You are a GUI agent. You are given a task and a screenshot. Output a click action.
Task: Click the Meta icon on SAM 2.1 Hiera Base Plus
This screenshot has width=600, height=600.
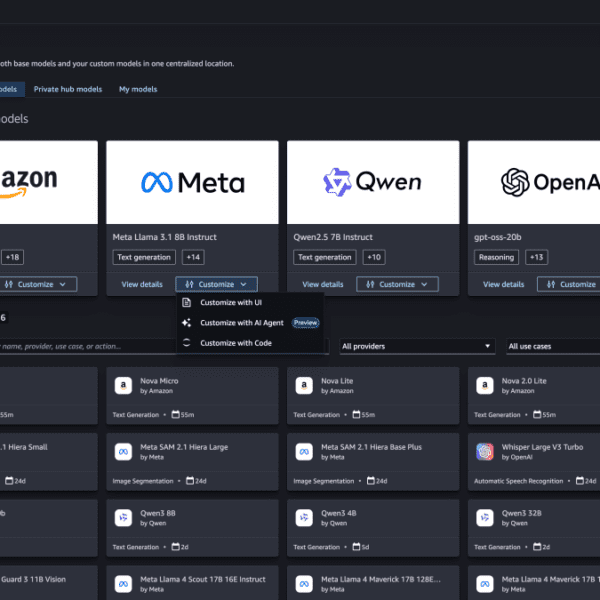[x=304, y=452]
